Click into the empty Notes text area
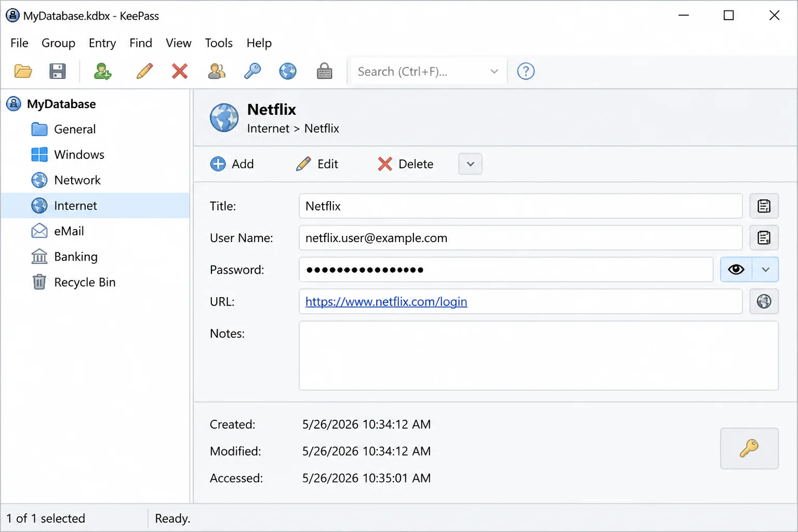 539,355
